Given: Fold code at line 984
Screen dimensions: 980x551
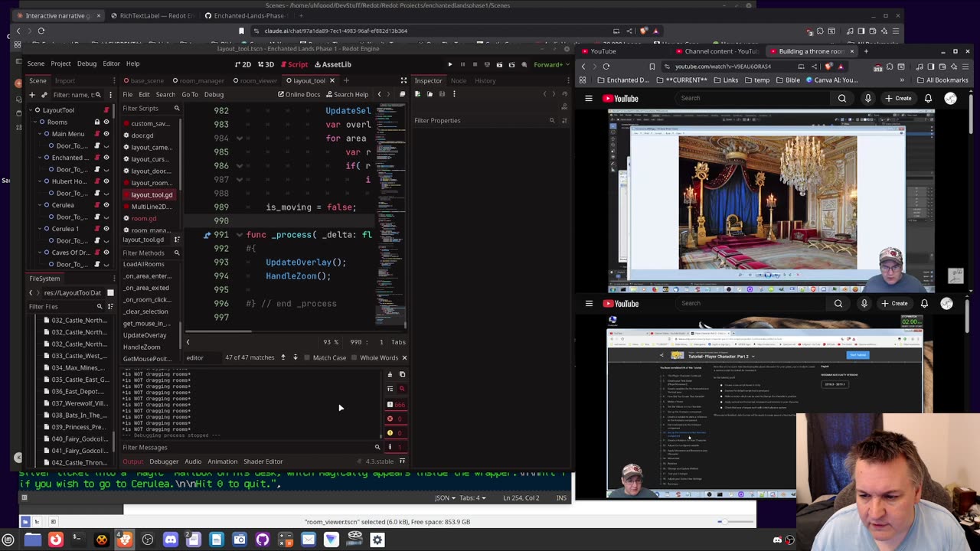Looking at the screenshot, I should (240, 139).
